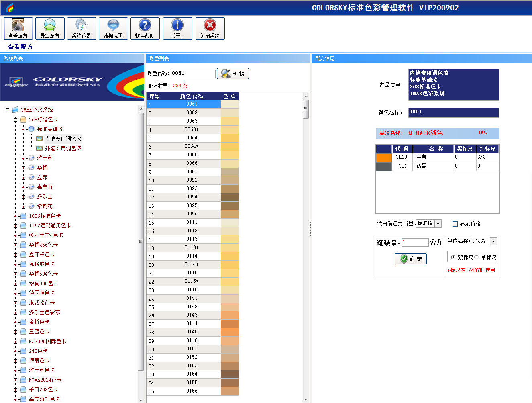The height and width of the screenshot is (403, 532).
Task: Click the NCS396国际色卡 folder icon
Action: coord(23,341)
